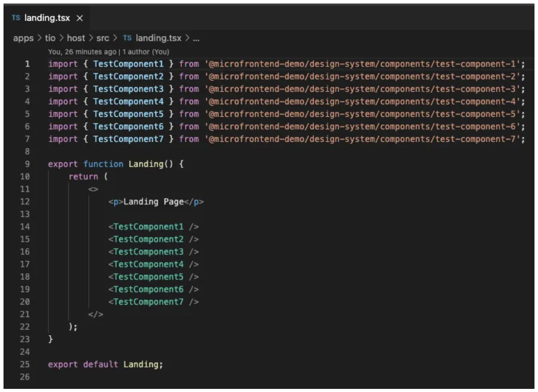Click the <TestComponent6 /> JSX tag
The image size is (538, 392).
pyautogui.click(x=153, y=289)
